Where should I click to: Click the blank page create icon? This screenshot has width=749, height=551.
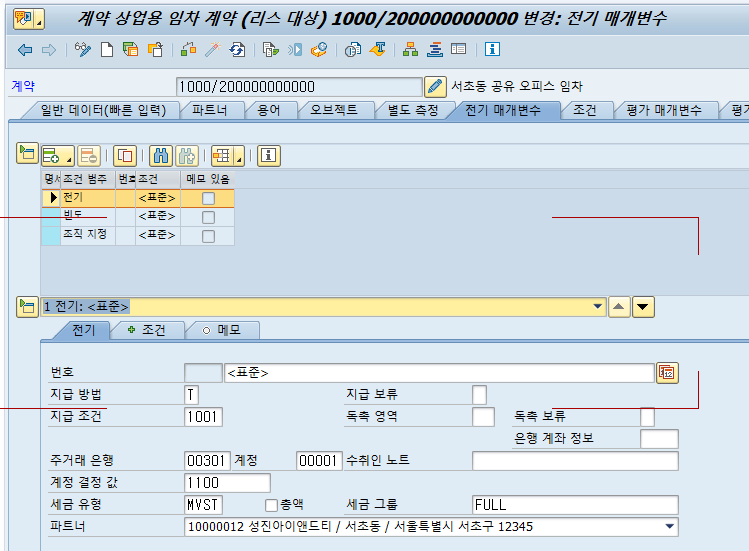pos(107,50)
